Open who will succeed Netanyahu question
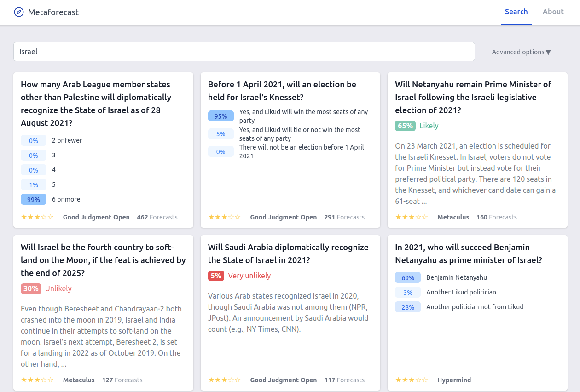580x392 pixels. point(469,254)
